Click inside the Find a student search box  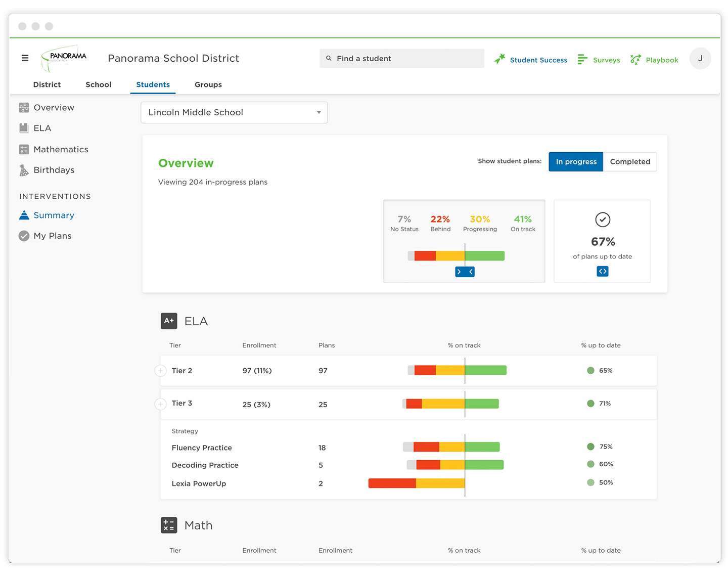(x=401, y=58)
